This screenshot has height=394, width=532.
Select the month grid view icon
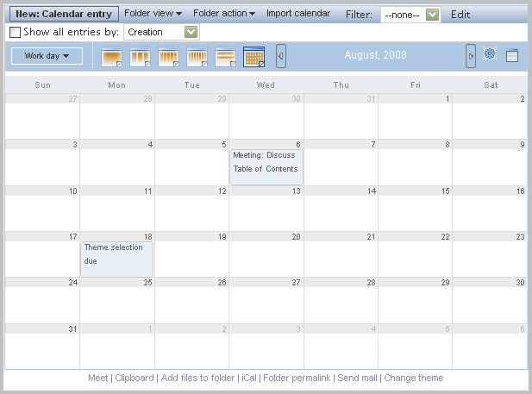click(253, 57)
